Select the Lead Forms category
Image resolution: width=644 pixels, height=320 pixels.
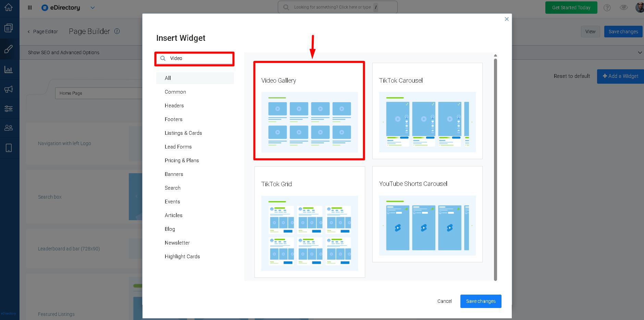coord(195,147)
